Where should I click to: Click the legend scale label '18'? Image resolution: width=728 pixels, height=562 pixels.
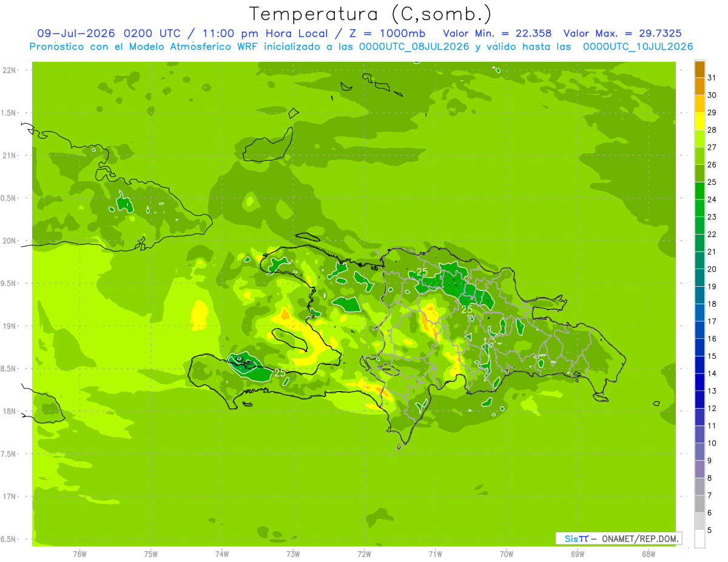point(712,304)
